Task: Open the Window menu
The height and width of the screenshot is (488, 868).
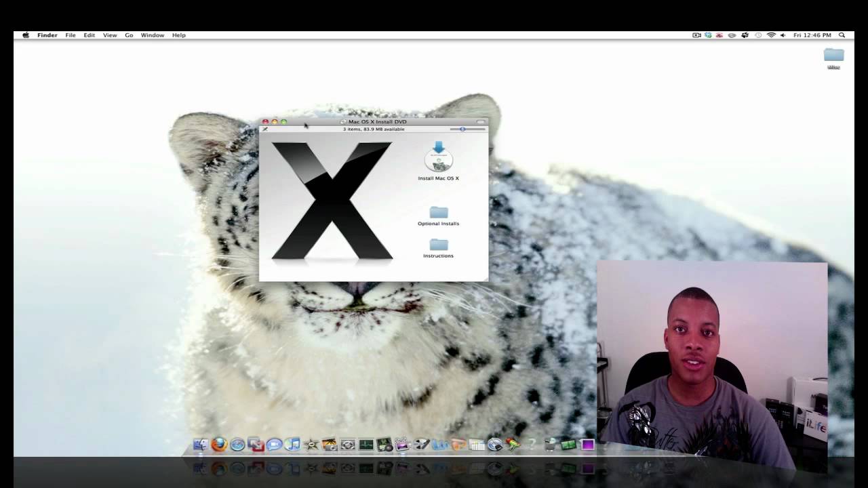Action: (153, 35)
